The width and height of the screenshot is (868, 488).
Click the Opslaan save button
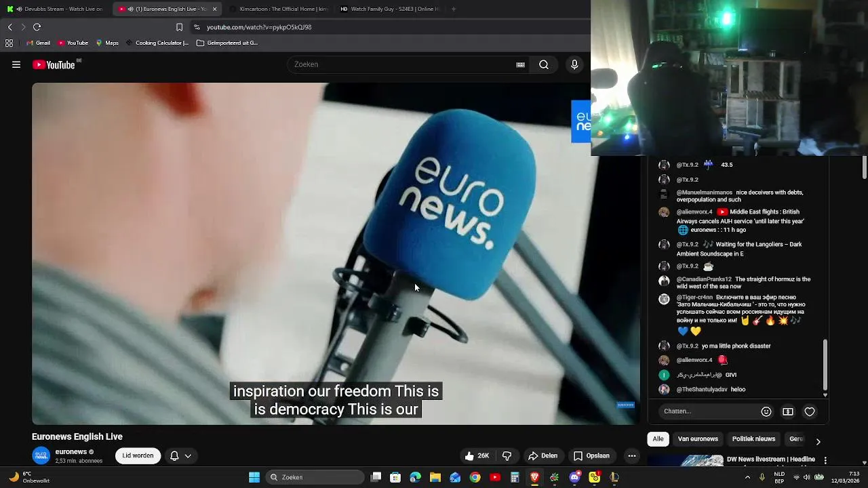[x=591, y=456]
